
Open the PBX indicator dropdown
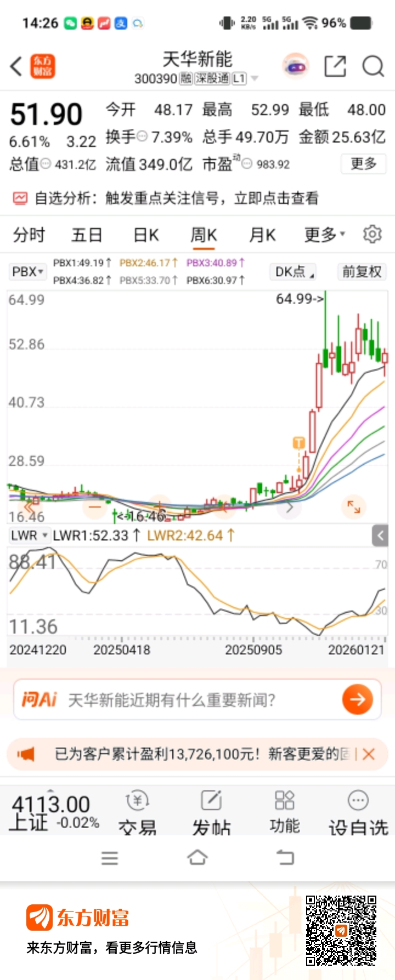point(27,271)
